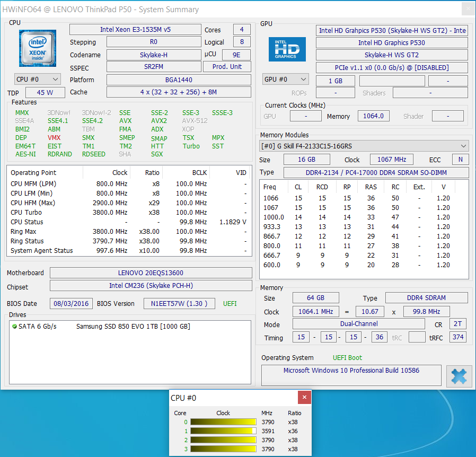The width and height of the screenshot is (476, 457).
Task: Click the CPU HFM (Max) row
Action: (129, 203)
